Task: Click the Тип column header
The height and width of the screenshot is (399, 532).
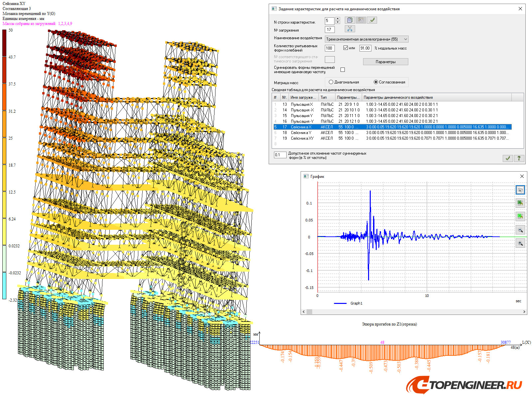Action: click(327, 97)
